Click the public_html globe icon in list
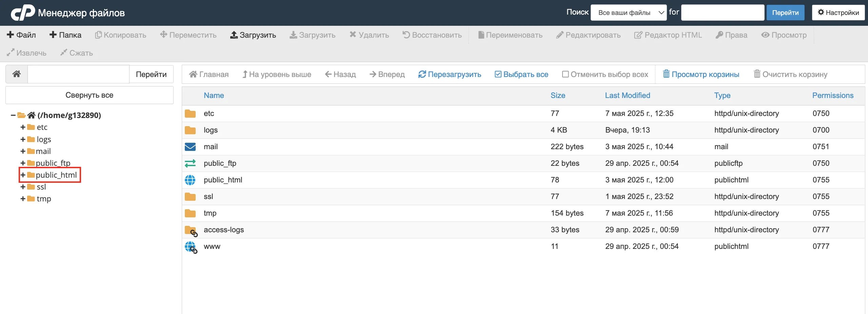The height and width of the screenshot is (314, 868). pyautogui.click(x=190, y=180)
